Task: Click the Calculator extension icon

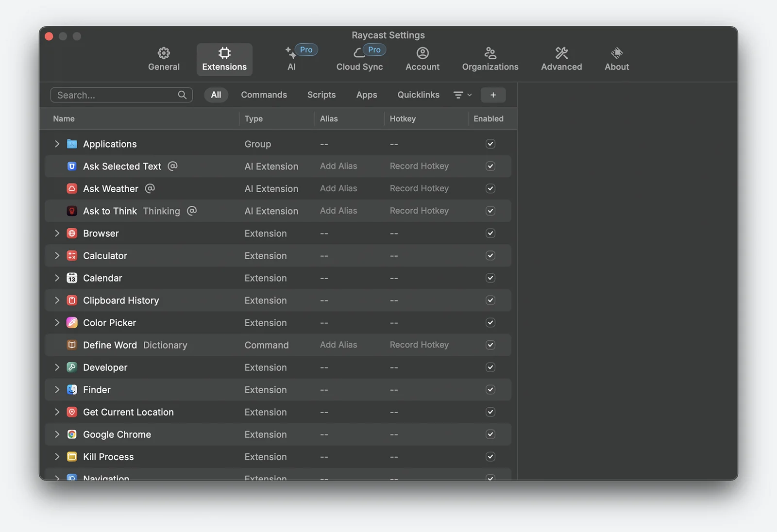Action: pos(72,255)
